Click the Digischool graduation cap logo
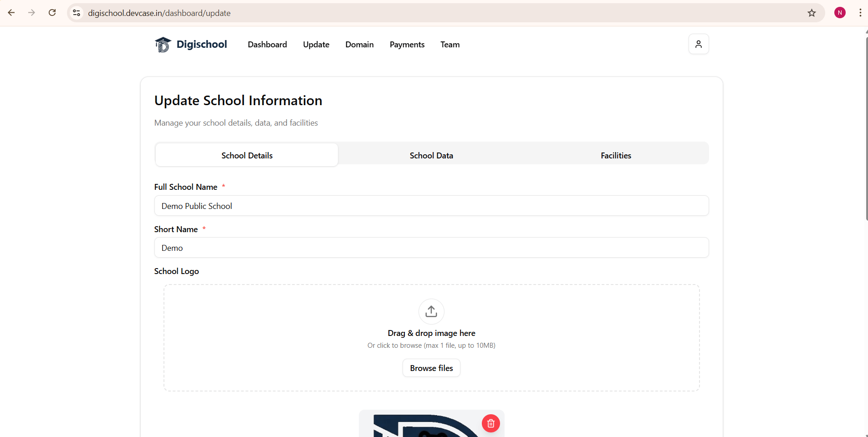868x437 pixels. (163, 44)
